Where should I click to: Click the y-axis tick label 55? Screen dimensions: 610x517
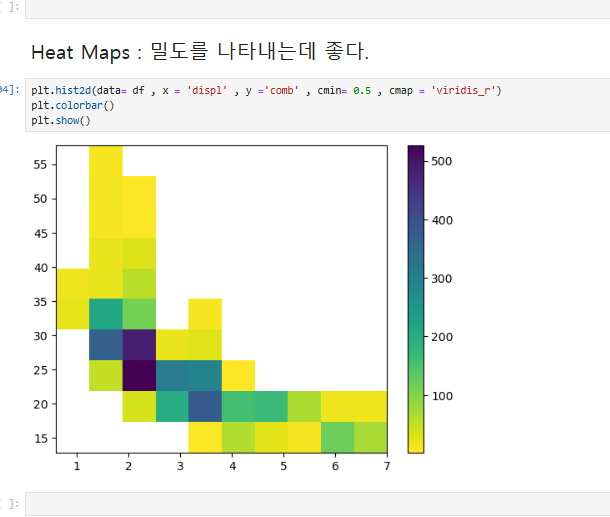coord(40,165)
